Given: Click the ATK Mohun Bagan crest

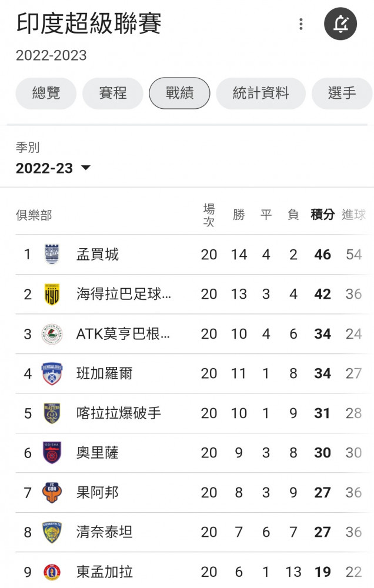Looking at the screenshot, I should click(x=52, y=334).
